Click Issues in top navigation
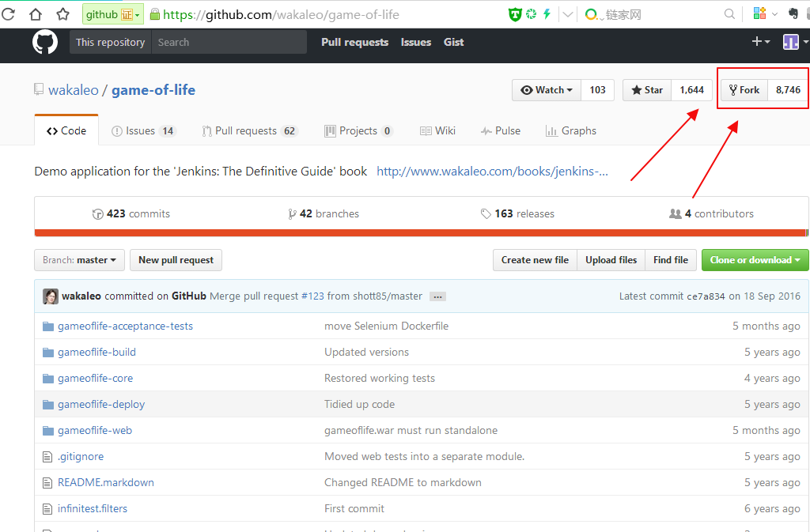 [416, 43]
